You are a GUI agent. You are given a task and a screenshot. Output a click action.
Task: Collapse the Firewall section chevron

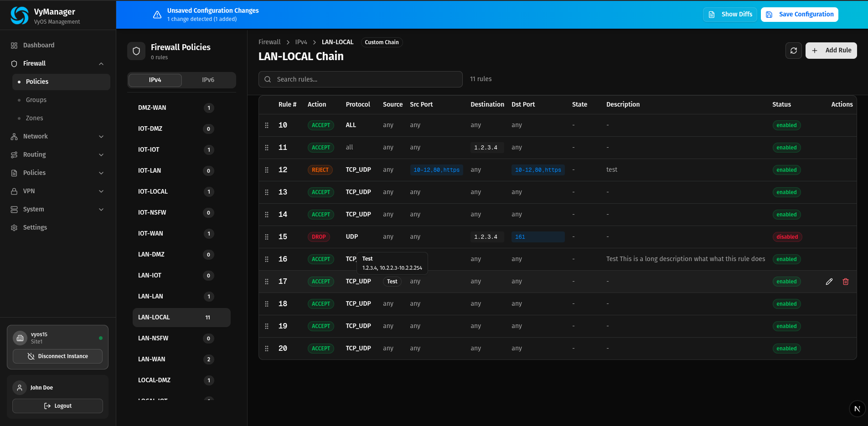coord(101,63)
